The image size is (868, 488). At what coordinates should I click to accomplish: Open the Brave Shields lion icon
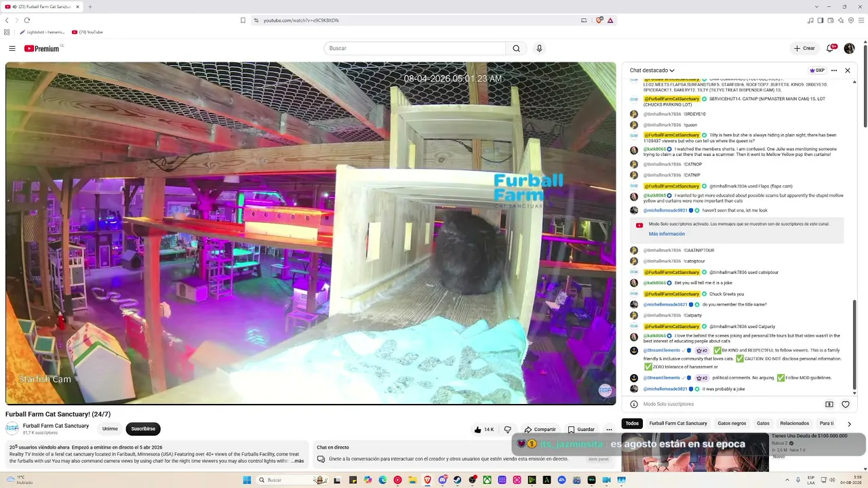tap(599, 20)
